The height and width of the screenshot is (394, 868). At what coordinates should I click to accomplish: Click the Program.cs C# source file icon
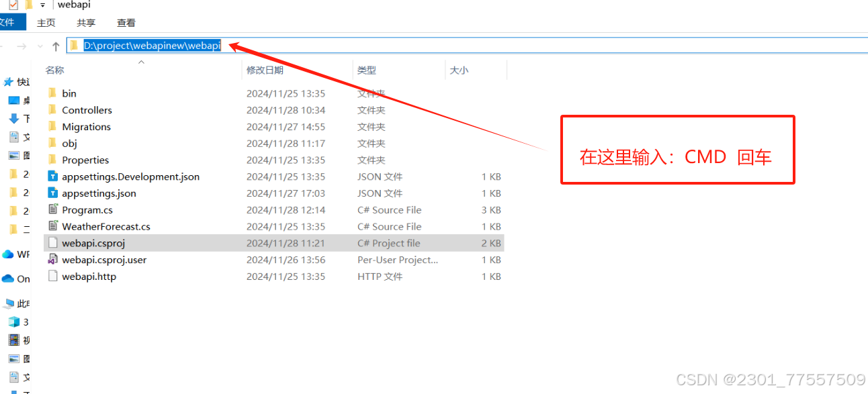click(x=53, y=209)
